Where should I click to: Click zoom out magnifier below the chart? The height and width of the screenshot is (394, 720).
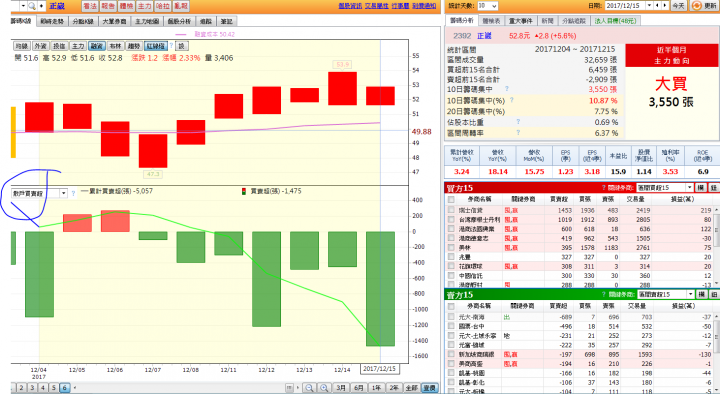(x=309, y=388)
